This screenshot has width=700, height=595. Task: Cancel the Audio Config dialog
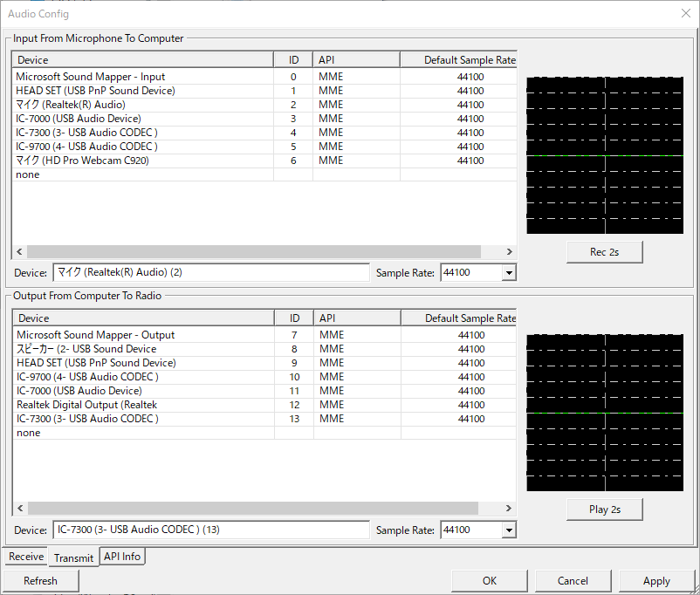click(573, 581)
